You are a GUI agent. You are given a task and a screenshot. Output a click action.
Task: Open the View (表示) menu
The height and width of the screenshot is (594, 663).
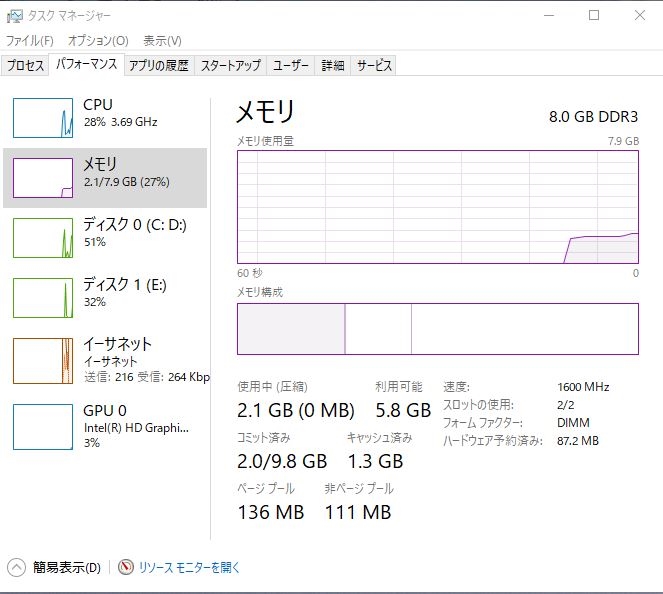pyautogui.click(x=162, y=41)
